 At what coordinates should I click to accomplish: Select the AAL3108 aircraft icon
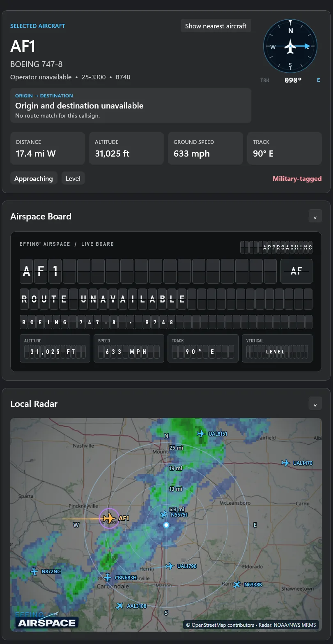pos(119,606)
